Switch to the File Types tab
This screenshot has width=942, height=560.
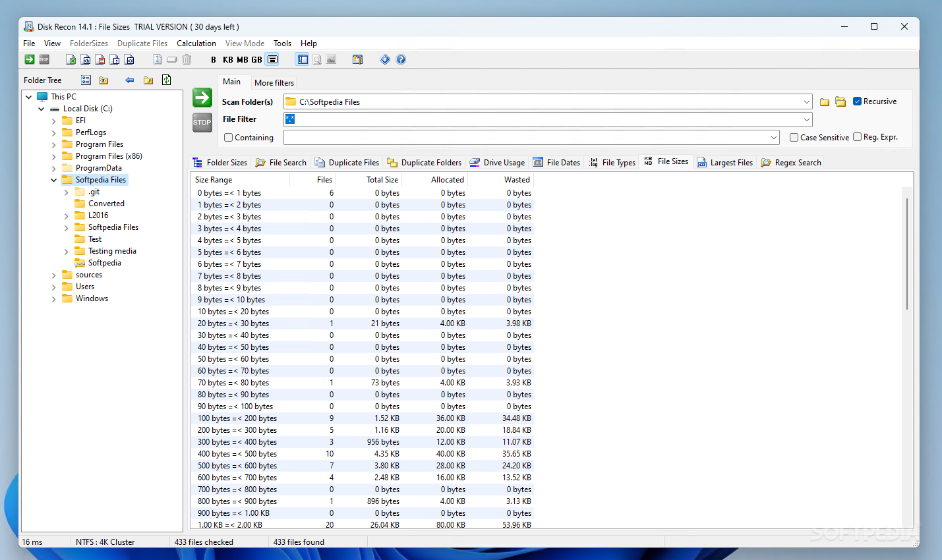click(612, 163)
